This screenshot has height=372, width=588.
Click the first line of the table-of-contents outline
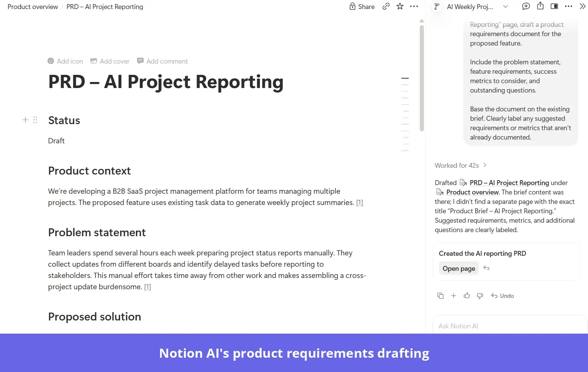click(x=405, y=78)
